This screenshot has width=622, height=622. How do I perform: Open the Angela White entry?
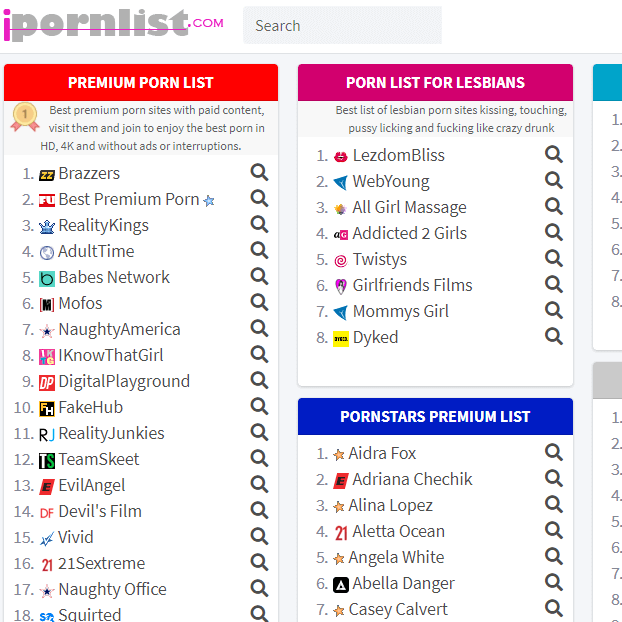point(396,557)
